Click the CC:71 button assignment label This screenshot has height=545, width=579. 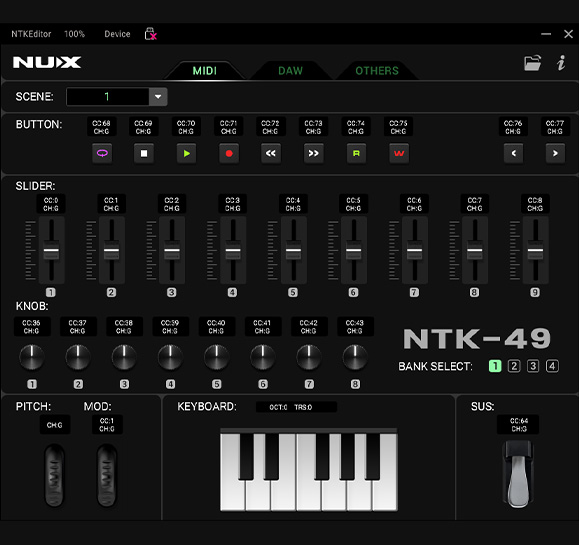pyautogui.click(x=229, y=127)
